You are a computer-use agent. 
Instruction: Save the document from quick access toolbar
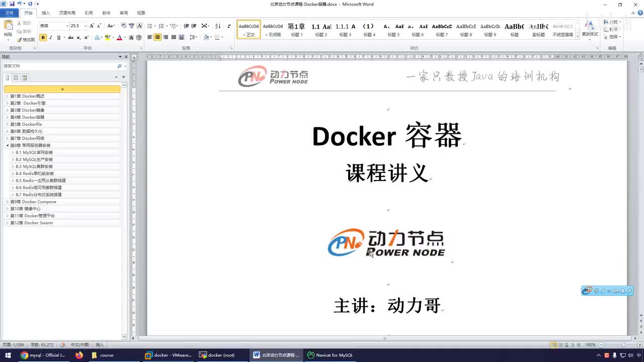tap(12, 4)
